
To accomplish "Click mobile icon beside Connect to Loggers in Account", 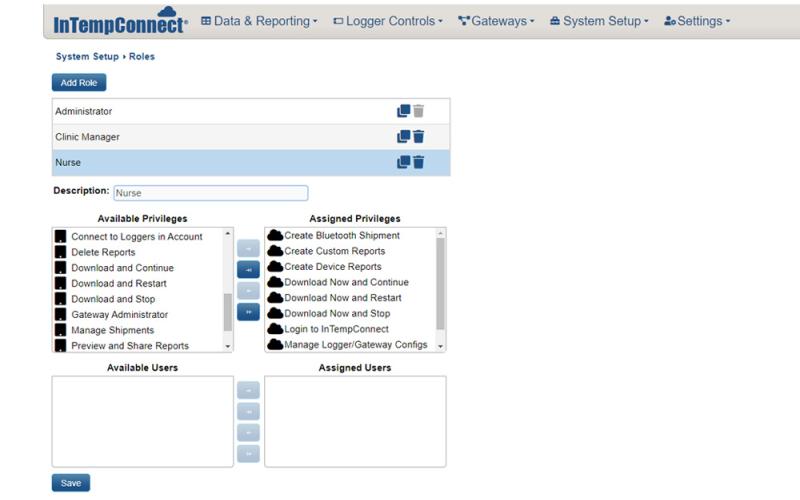I will coord(60,236).
